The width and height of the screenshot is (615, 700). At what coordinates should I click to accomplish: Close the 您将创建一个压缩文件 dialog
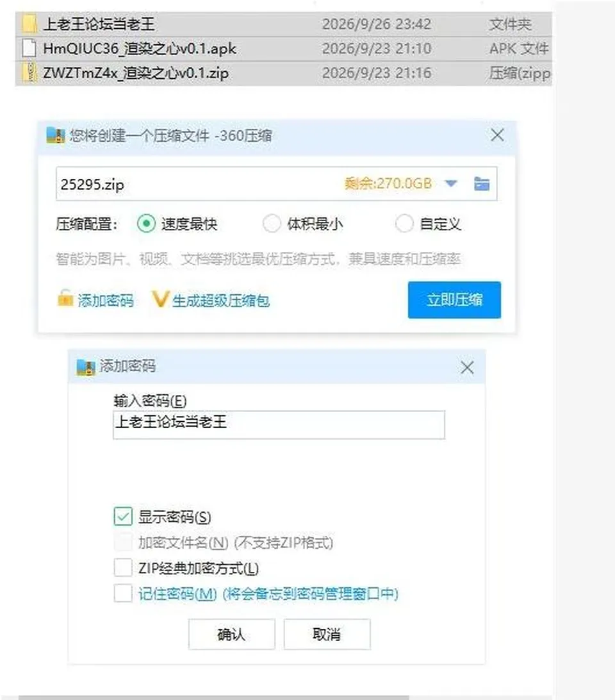click(497, 135)
